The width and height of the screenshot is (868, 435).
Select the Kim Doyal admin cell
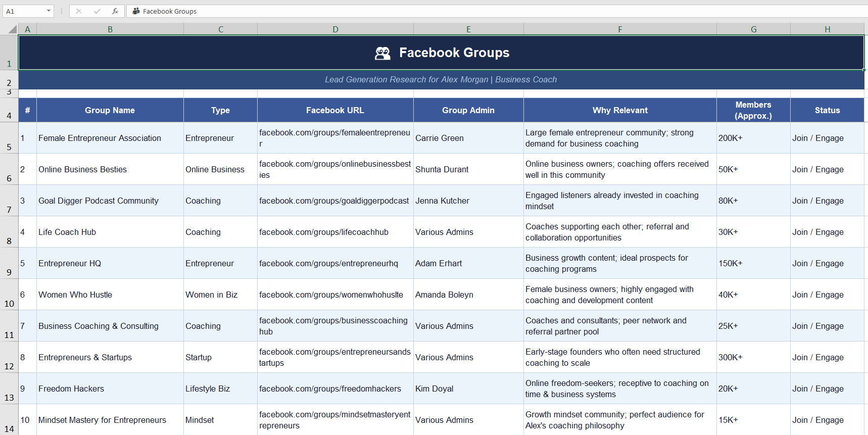pos(468,389)
